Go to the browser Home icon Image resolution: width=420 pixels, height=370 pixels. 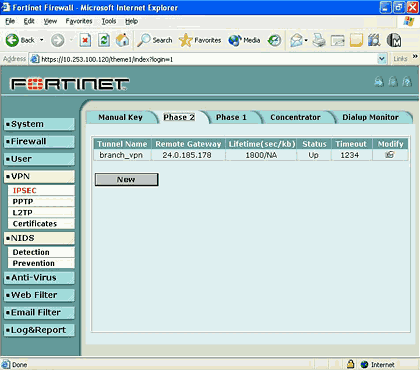[122, 40]
